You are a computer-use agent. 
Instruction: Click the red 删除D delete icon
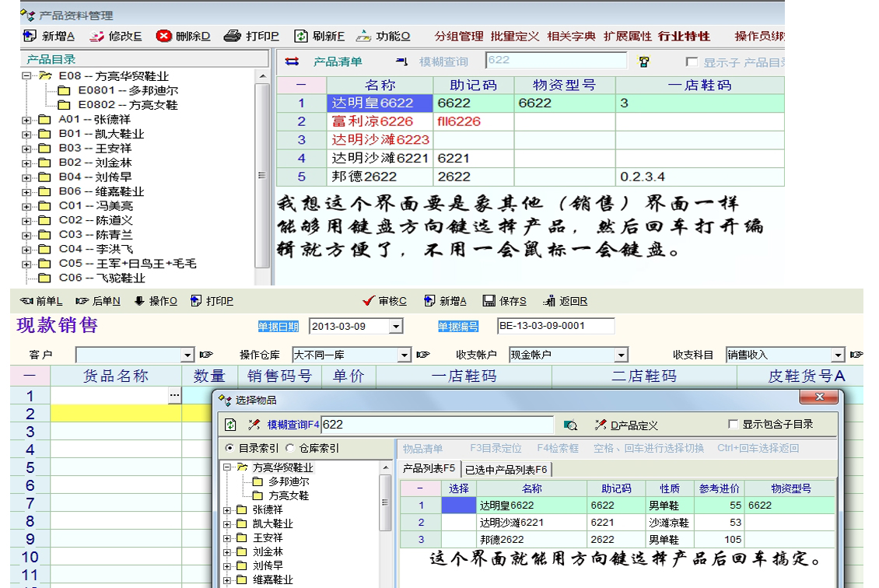point(163,36)
